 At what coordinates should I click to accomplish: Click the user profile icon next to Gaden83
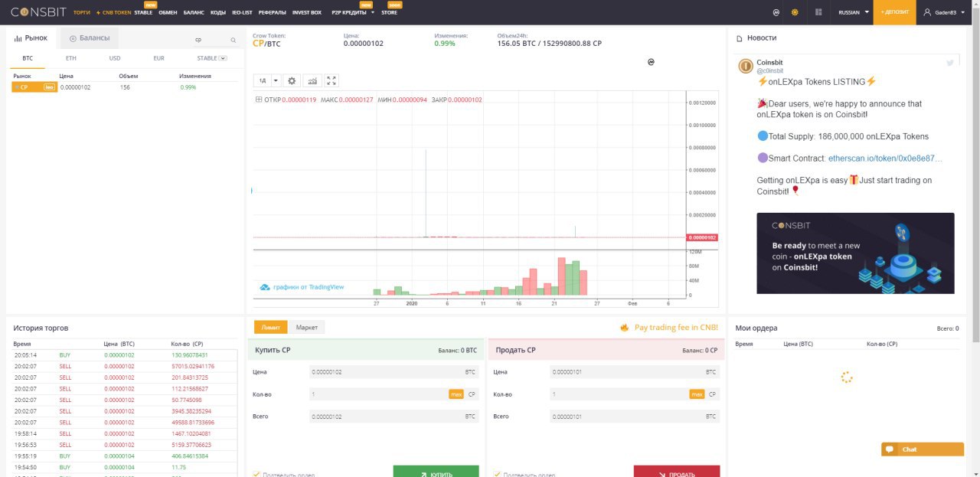[x=927, y=12]
